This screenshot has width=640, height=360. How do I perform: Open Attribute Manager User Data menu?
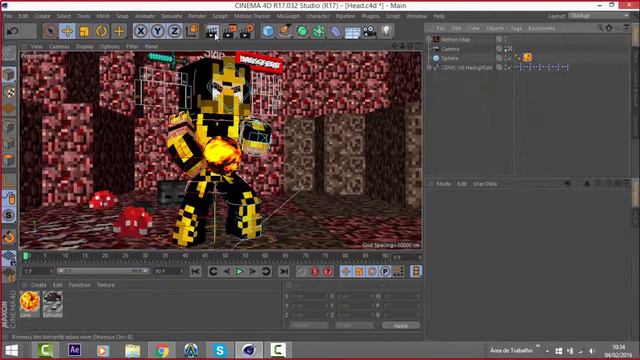[x=485, y=184]
